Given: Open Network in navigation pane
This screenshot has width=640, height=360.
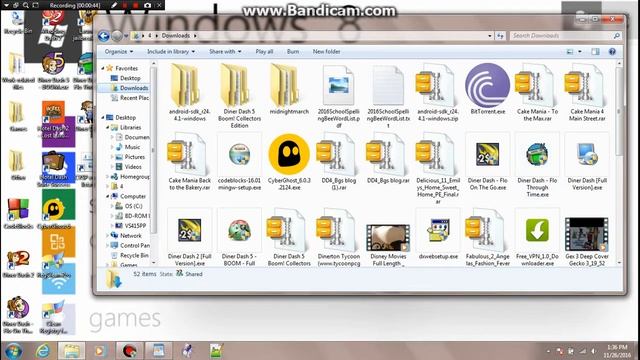Looking at the screenshot, I should coord(126,236).
